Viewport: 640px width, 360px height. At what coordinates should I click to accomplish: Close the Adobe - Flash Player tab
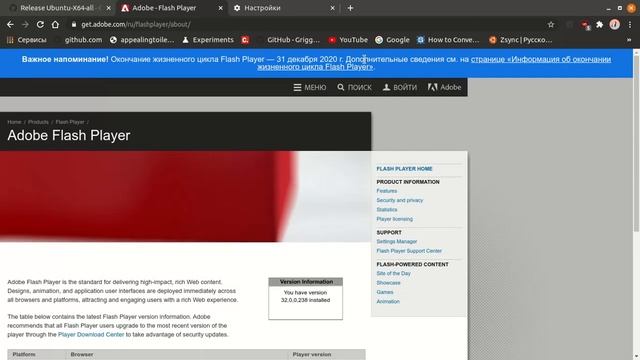coord(220,8)
